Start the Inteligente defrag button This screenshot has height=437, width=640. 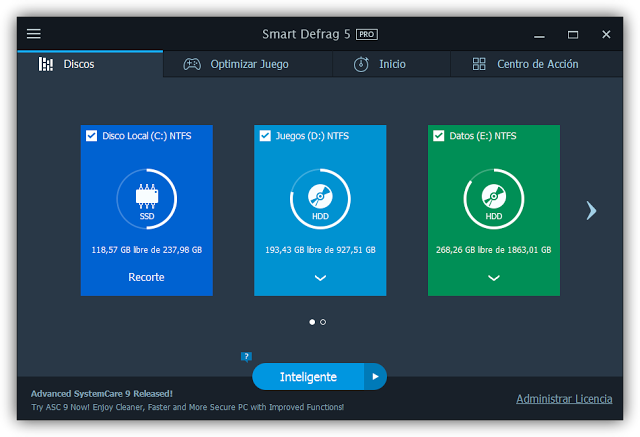tap(308, 377)
